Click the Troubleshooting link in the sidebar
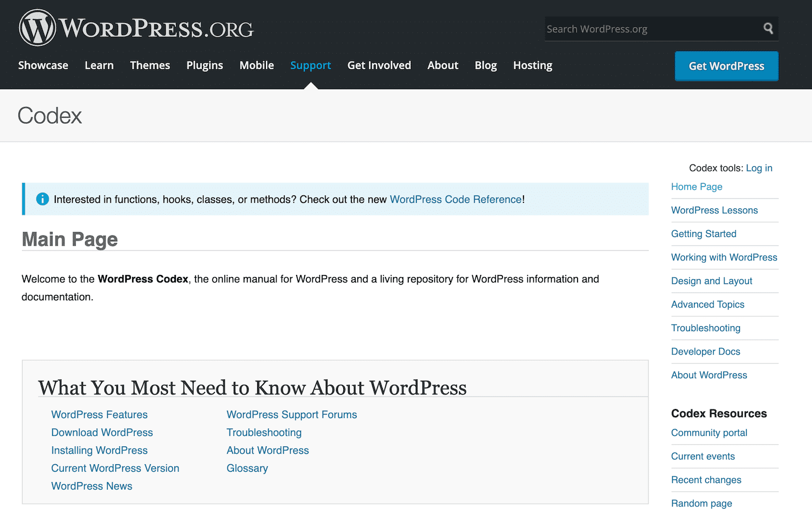 pos(705,328)
